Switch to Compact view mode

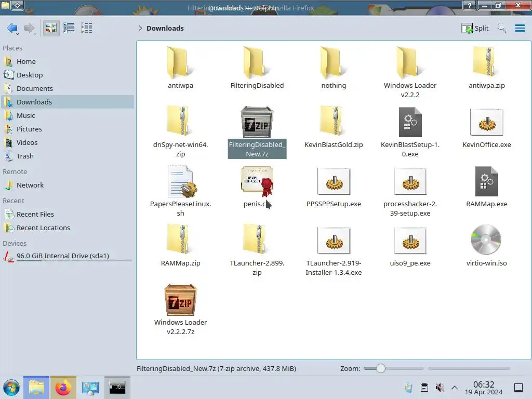click(x=69, y=28)
